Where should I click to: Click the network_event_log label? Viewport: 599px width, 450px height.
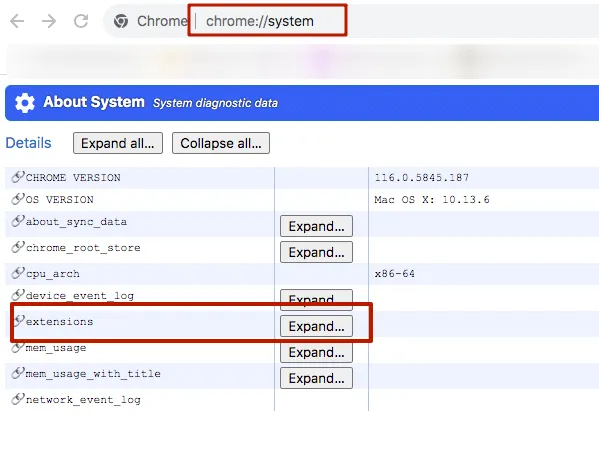[x=83, y=400]
